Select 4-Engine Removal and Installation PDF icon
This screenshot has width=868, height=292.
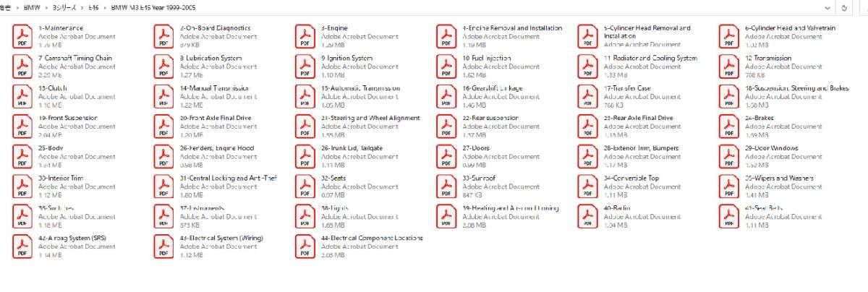pos(446,36)
